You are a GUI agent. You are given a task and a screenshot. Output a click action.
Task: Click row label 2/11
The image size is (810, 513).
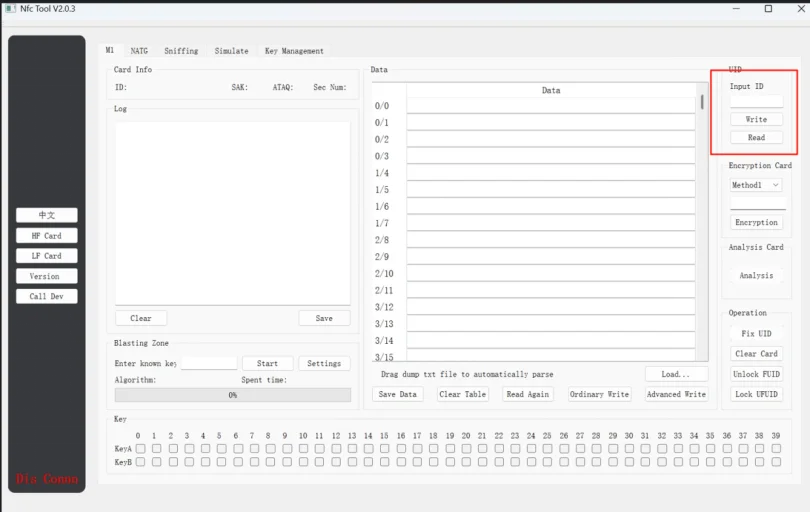(384, 290)
